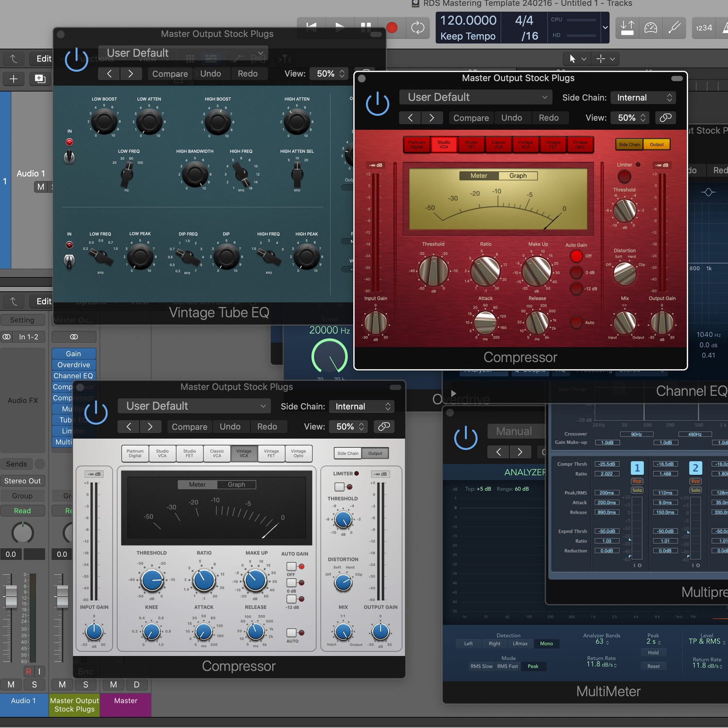The width and height of the screenshot is (728, 728).
Task: Select the Graph tab in red Compressor
Action: [x=518, y=176]
